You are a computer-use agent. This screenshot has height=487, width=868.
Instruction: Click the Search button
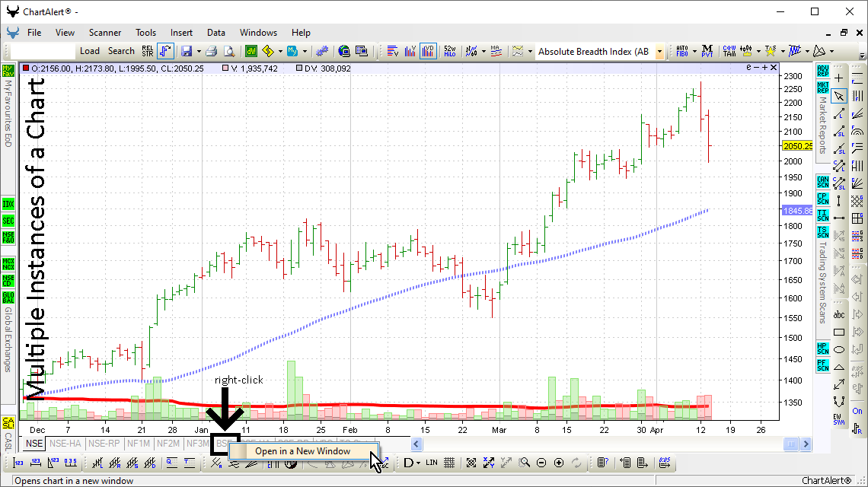click(x=121, y=51)
